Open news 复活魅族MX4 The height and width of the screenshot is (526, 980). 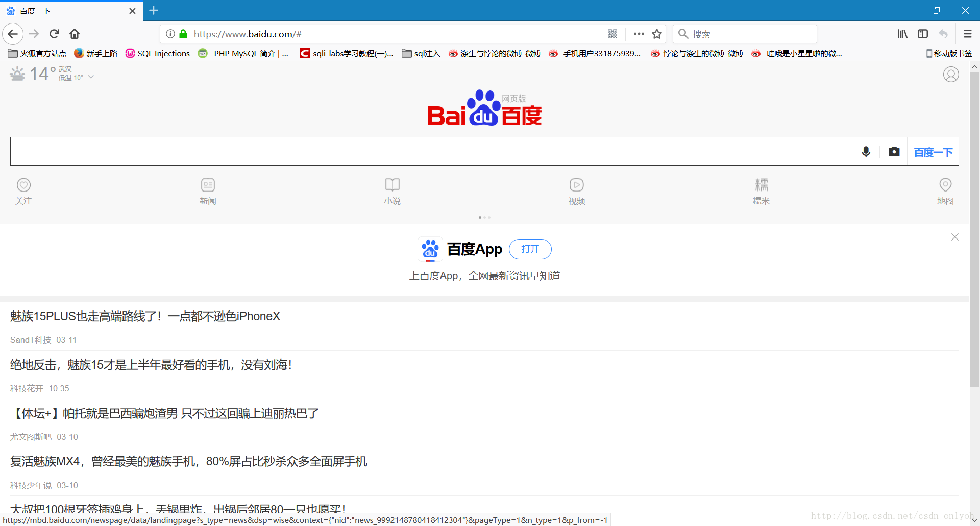188,462
